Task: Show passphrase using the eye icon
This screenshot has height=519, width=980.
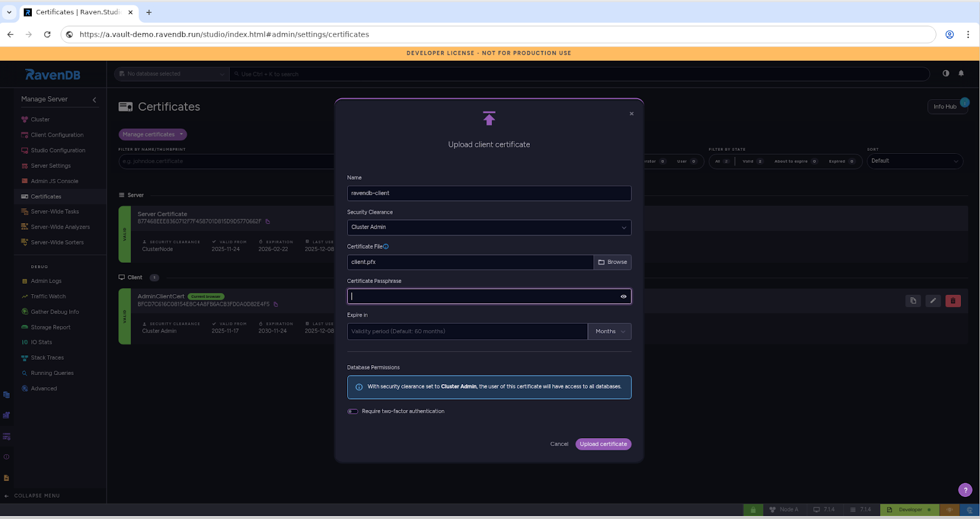Action: [624, 297]
